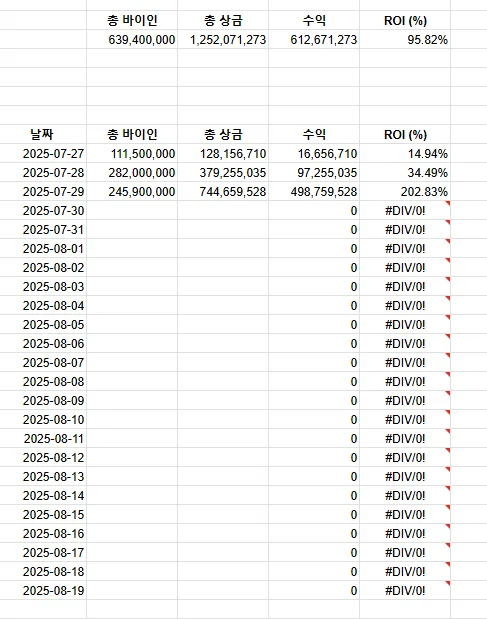Select date cell 2025-08-19

(x=43, y=591)
